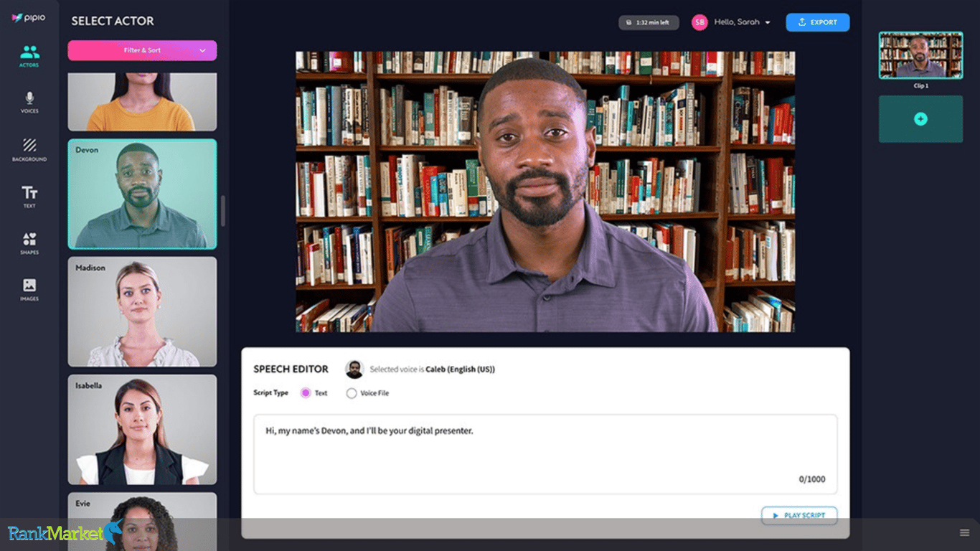The width and height of the screenshot is (980, 551).
Task: Click the Script Type label
Action: (x=270, y=393)
